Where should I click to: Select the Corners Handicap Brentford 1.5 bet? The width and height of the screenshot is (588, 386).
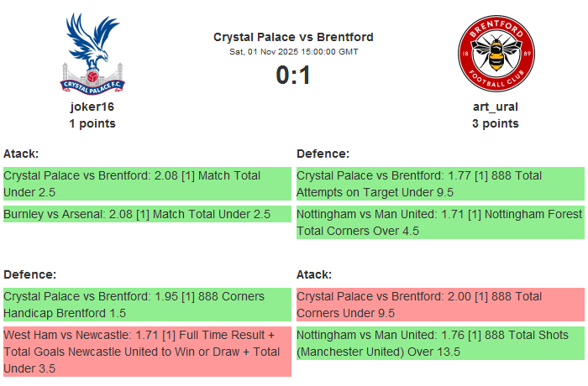pyautogui.click(x=146, y=305)
